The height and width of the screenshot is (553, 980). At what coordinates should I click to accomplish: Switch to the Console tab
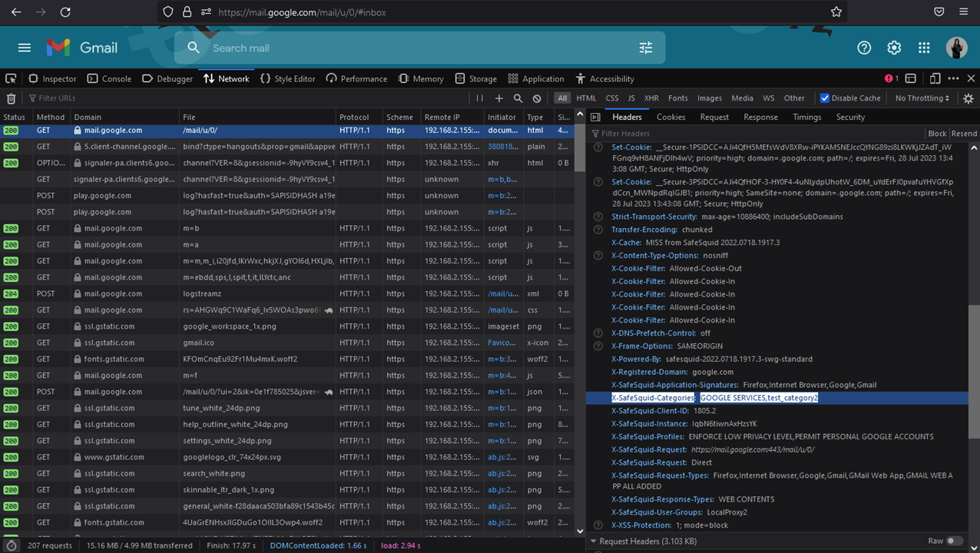tap(109, 78)
